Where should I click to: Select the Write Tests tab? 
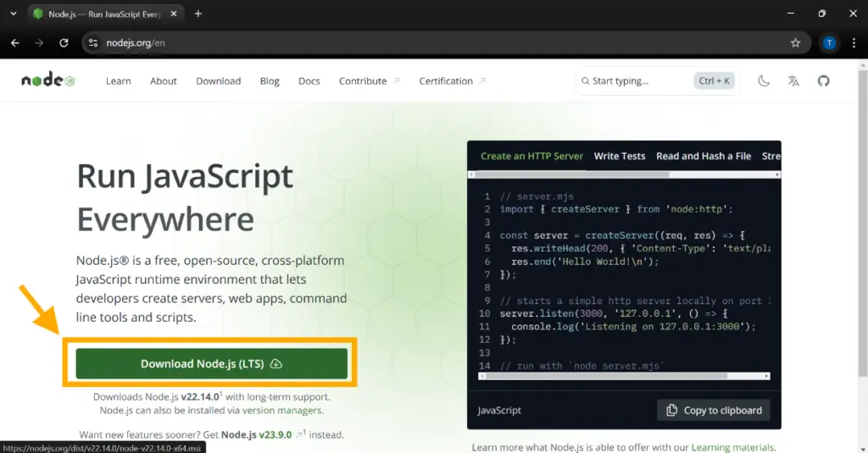(x=620, y=156)
